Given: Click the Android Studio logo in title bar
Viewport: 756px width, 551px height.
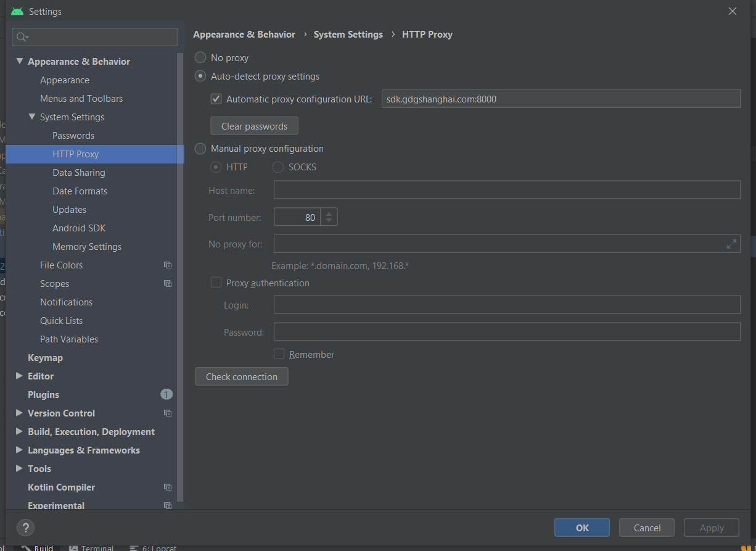Looking at the screenshot, I should [x=17, y=11].
